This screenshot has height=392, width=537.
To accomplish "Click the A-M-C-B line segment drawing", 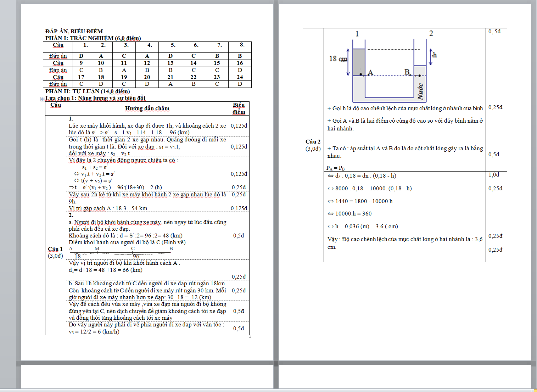I will click(x=121, y=253).
